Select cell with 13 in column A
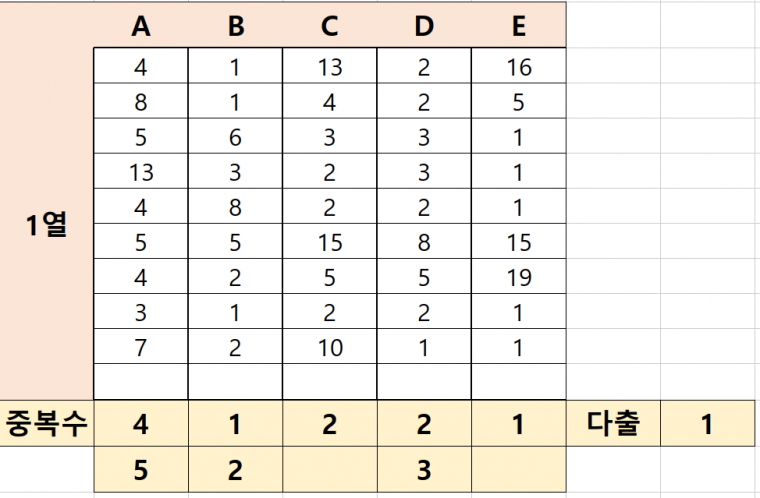 [141, 171]
